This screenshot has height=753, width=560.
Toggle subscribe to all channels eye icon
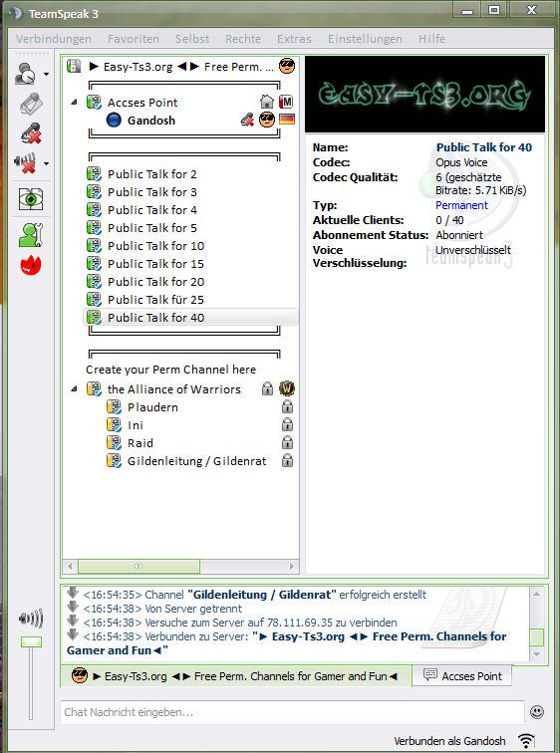coord(31,199)
